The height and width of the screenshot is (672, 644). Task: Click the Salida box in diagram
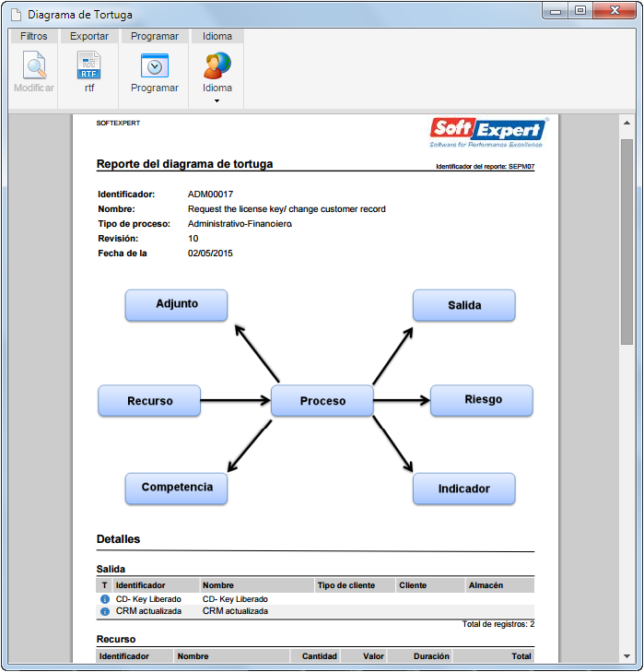(464, 305)
